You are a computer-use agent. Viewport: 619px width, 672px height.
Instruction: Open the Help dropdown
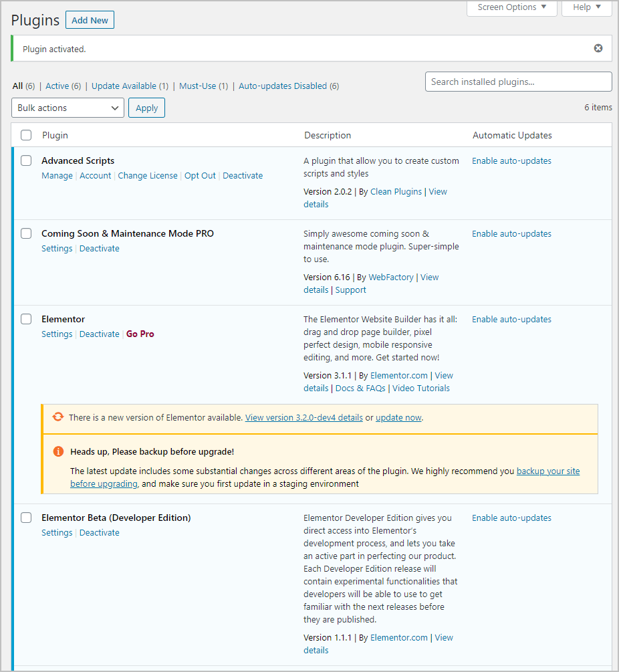pyautogui.click(x=586, y=7)
